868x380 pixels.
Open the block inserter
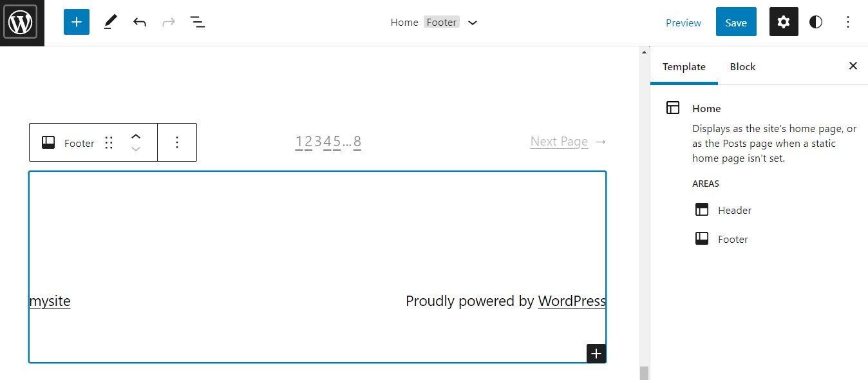point(77,22)
